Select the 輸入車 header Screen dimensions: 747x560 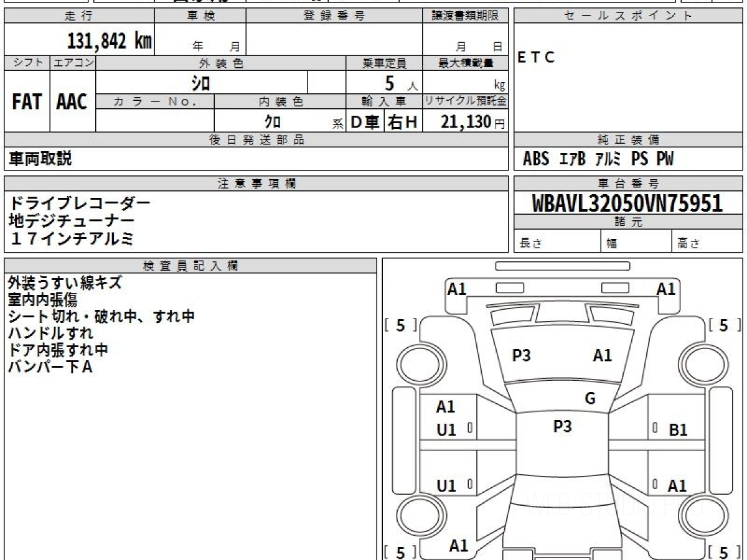[384, 101]
